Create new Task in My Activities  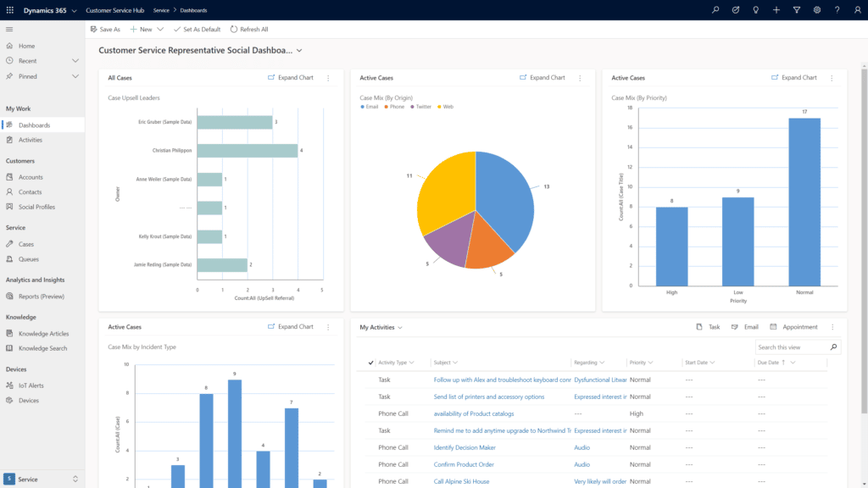(708, 327)
